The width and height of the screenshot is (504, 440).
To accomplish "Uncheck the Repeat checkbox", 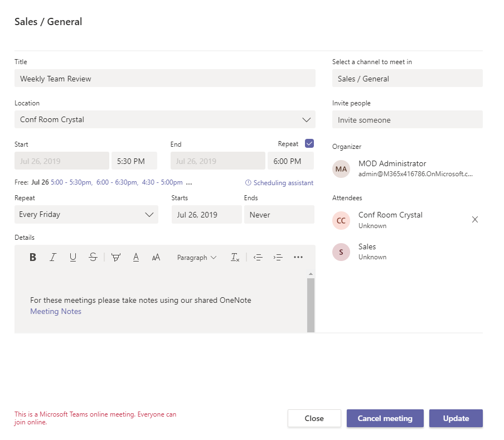I will [x=309, y=143].
